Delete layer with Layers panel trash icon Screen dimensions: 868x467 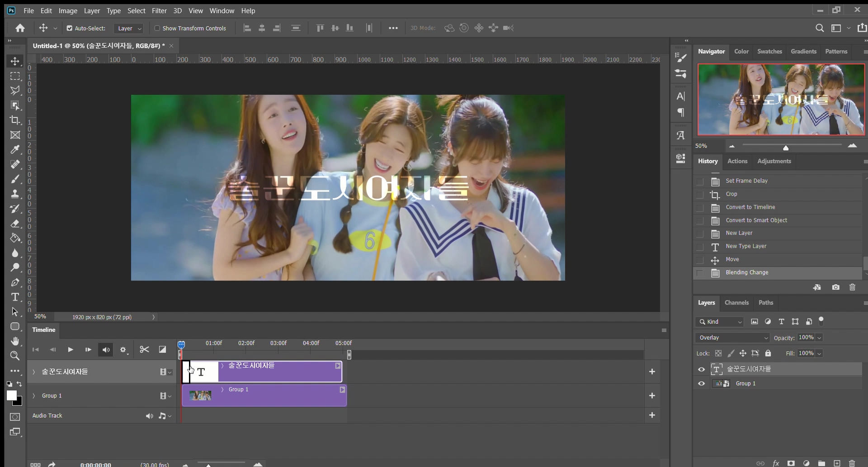point(852,463)
